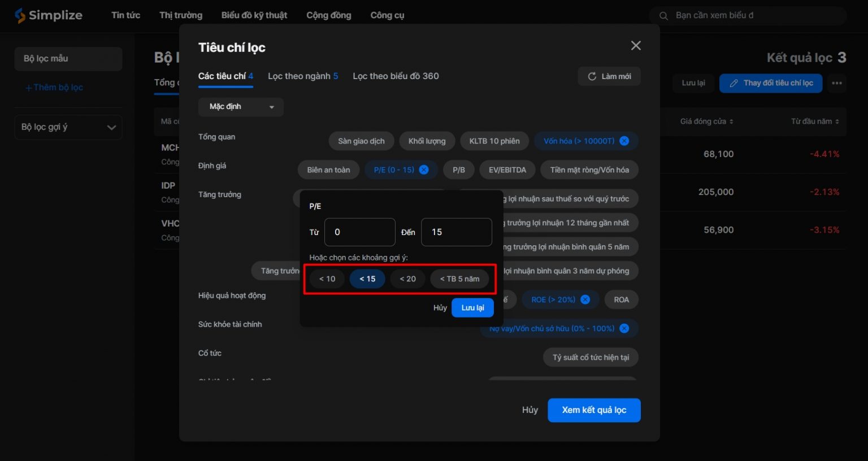Remove the ROE (> 20%) filter

tap(585, 300)
